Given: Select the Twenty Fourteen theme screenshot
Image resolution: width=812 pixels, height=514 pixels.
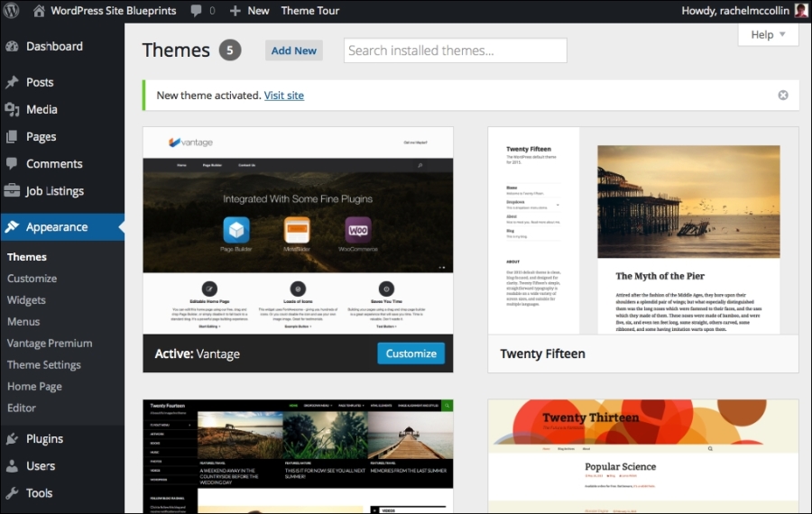Looking at the screenshot, I should pos(298,456).
